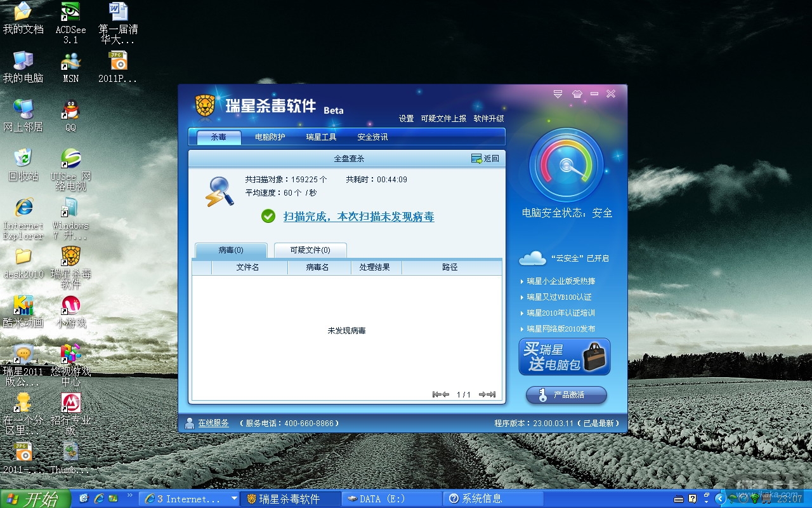Open the 瑞星小企业版受热捧 news link
Screen dimensions: 812x508
click(561, 281)
